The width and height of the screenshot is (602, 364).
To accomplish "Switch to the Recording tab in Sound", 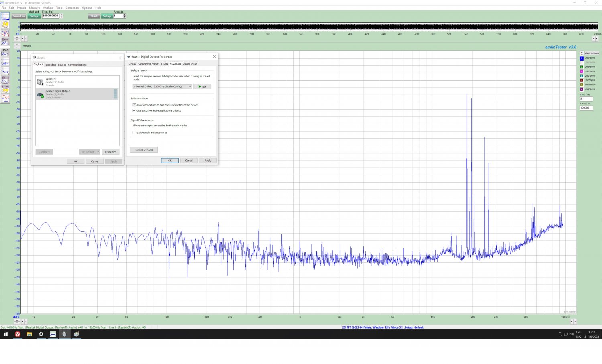I will [51, 65].
